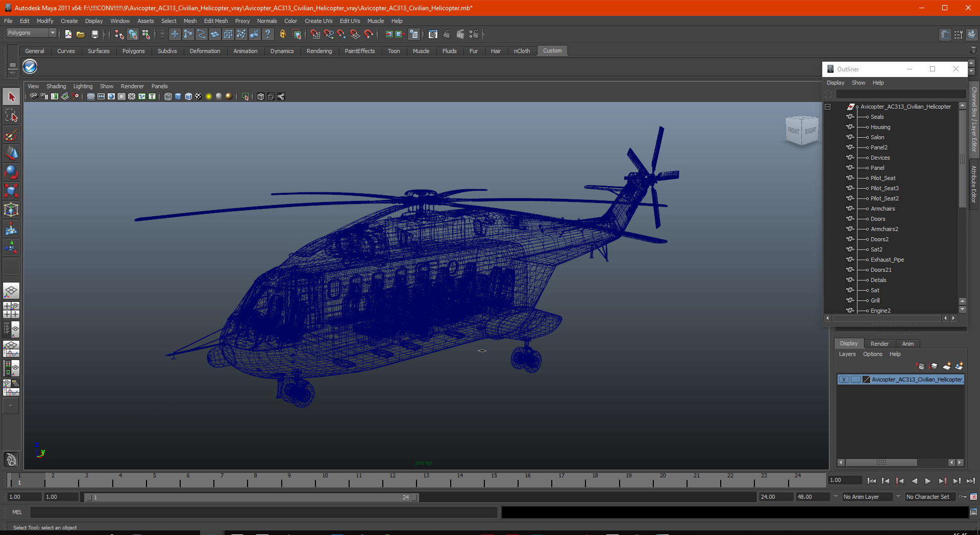
Task: Toggle wireframe shading cube icon
Action: [168, 96]
